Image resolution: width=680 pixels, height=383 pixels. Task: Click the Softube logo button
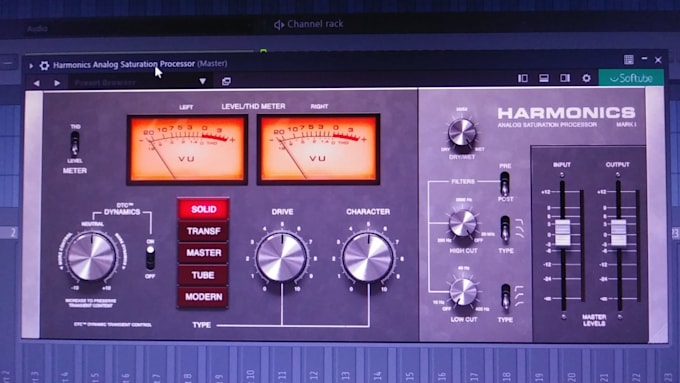(x=631, y=78)
